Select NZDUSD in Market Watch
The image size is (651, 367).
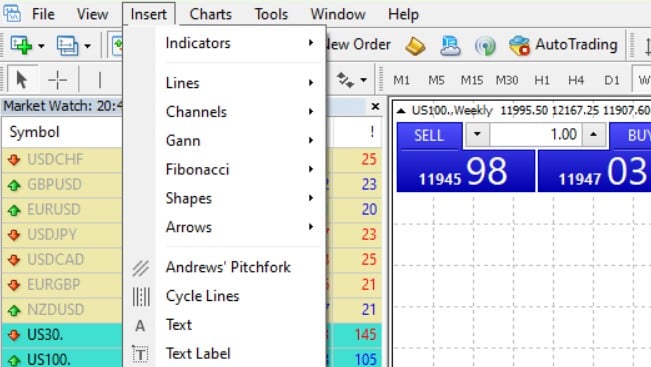coord(56,310)
